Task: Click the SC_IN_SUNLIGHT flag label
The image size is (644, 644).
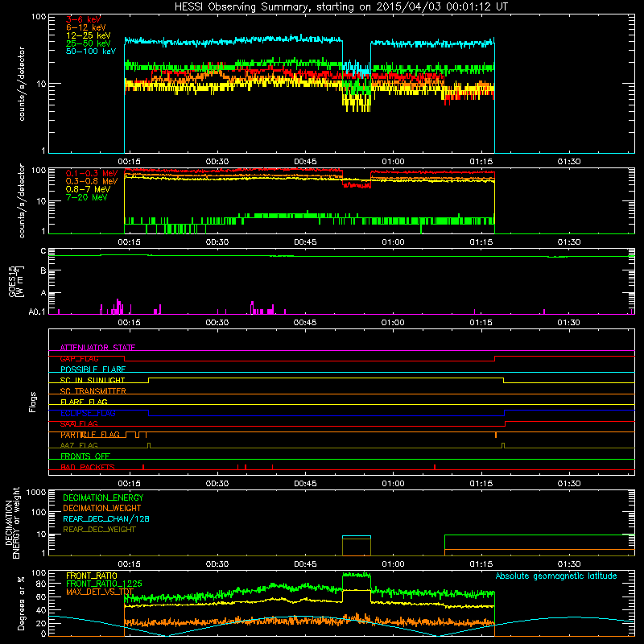Action: [93, 380]
